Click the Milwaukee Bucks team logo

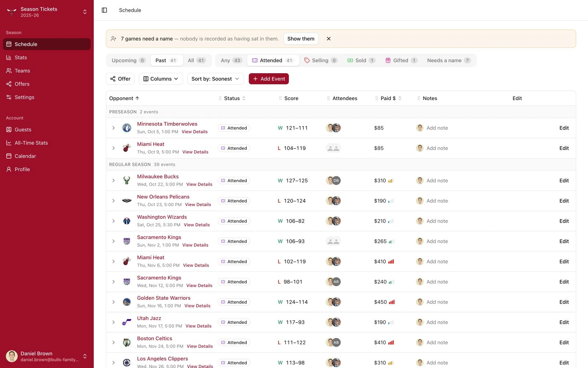(127, 181)
